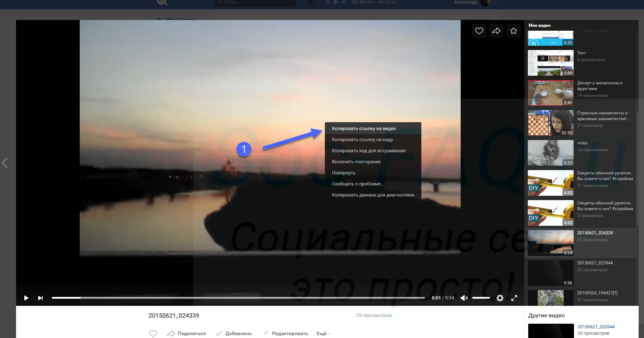This screenshot has width=644, height=338.
Task: Adjust the volume slider
Action: point(481,298)
